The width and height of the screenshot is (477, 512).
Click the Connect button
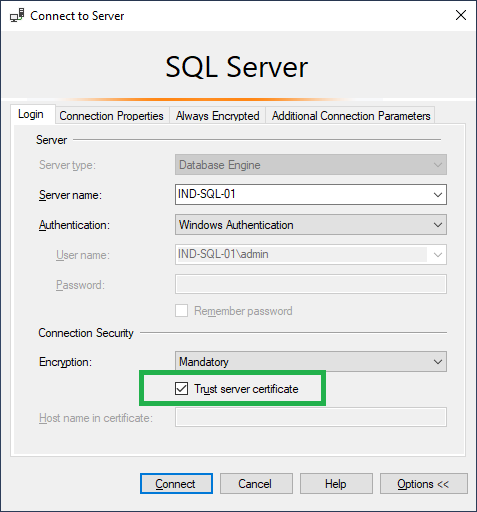(x=176, y=484)
